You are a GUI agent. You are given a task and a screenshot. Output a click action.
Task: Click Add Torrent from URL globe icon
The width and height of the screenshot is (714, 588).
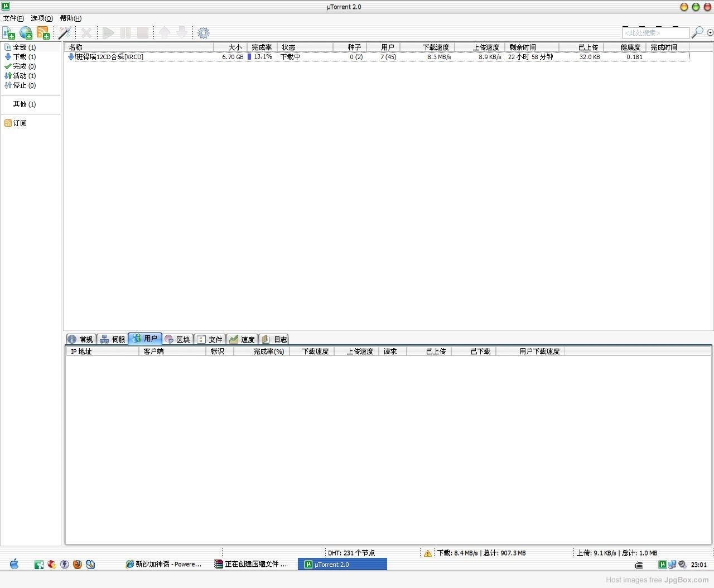point(26,33)
